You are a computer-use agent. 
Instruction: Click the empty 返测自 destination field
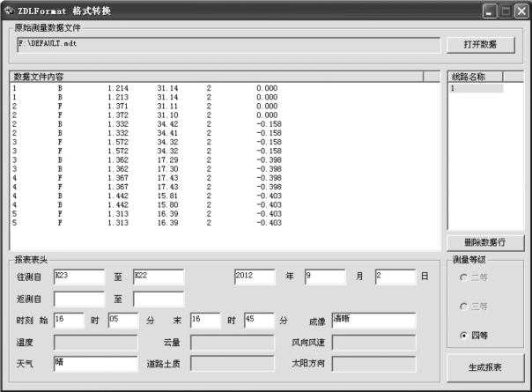[159, 299]
